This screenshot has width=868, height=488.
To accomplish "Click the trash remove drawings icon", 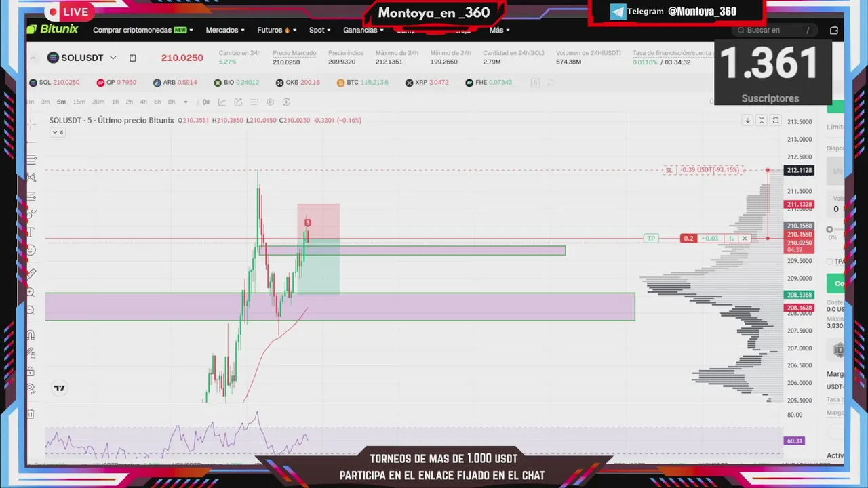I will 31,413.
